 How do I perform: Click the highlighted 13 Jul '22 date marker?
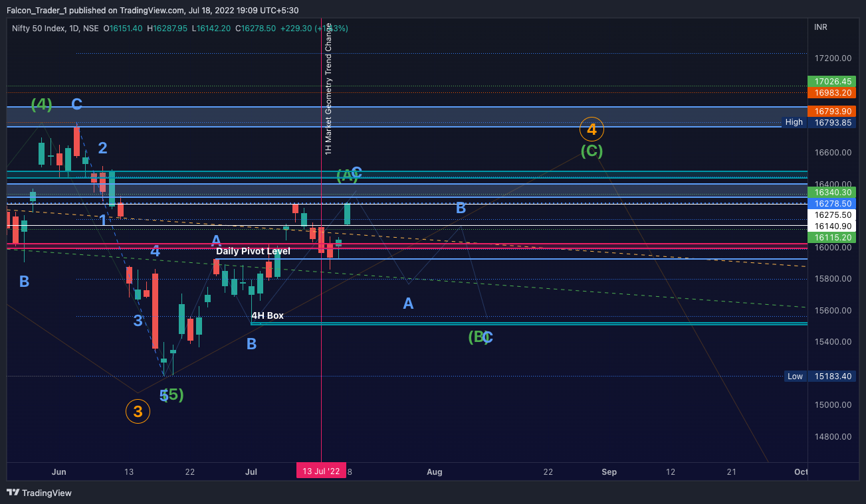tap(322, 471)
